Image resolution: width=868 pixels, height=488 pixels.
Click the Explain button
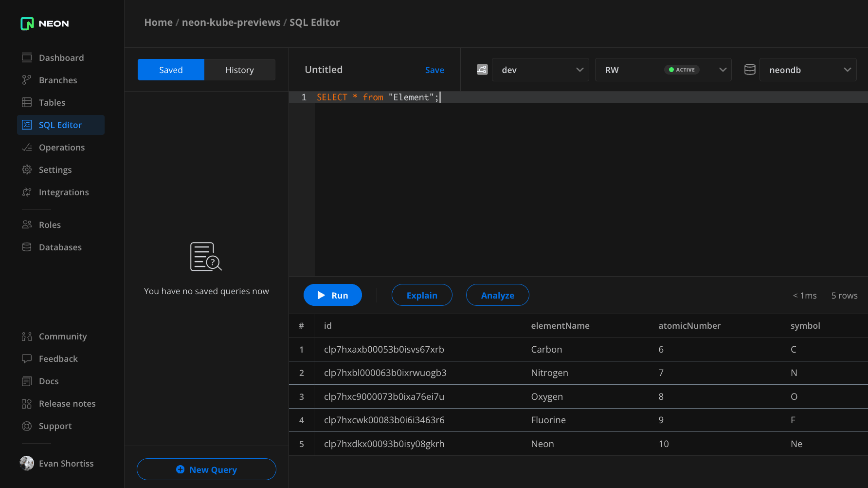click(x=422, y=295)
